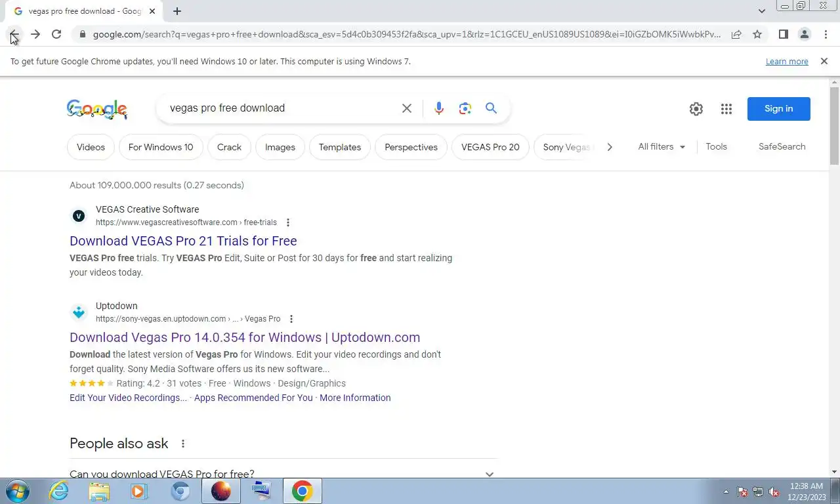Dismiss the Chrome update notification bar
This screenshot has width=840, height=504.
pos(824,61)
